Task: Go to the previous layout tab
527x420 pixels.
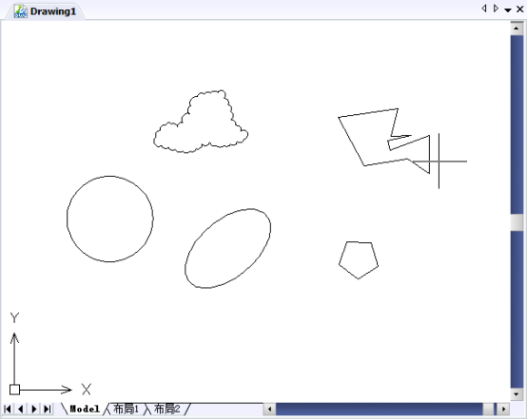Action: [21, 409]
